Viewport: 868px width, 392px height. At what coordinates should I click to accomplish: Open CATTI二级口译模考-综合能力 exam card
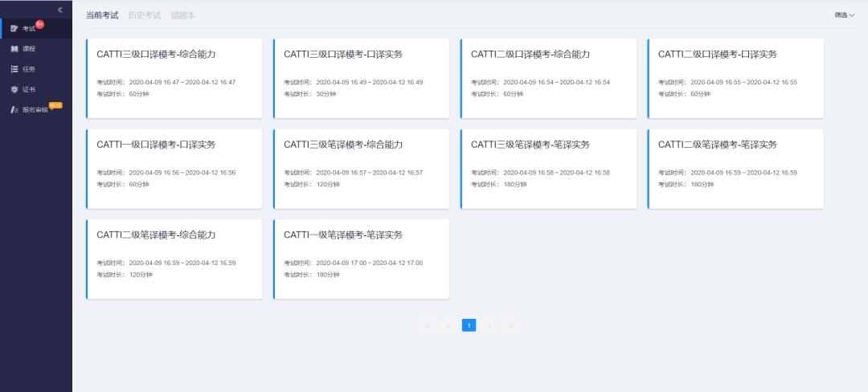[549, 79]
